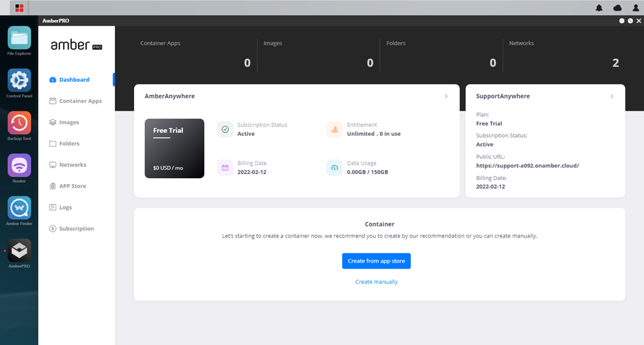
Task: Click the cloud status icon
Action: point(618,8)
